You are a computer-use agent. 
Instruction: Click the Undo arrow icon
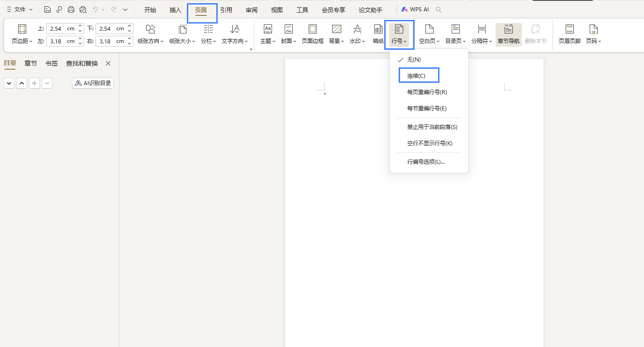[x=95, y=10]
